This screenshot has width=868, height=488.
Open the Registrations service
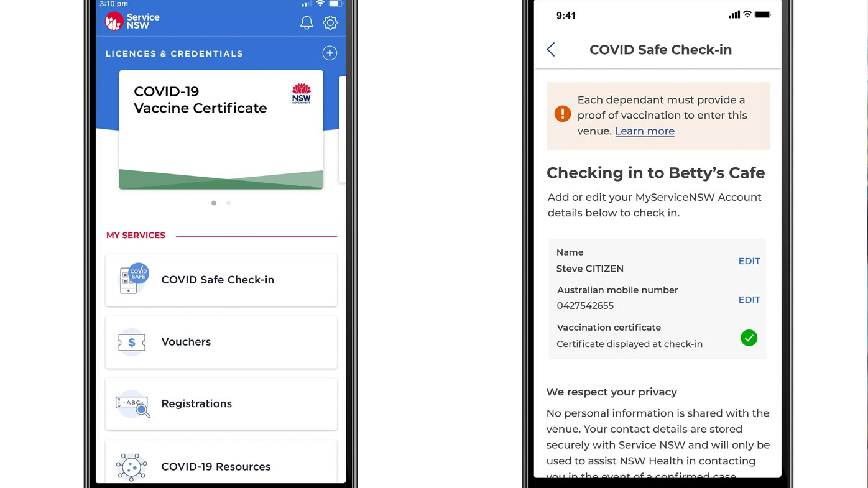221,403
